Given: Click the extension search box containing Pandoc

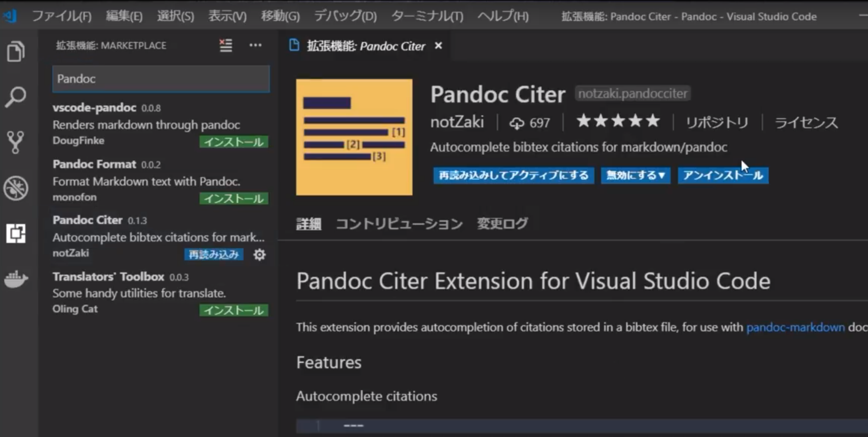Looking at the screenshot, I should 161,79.
